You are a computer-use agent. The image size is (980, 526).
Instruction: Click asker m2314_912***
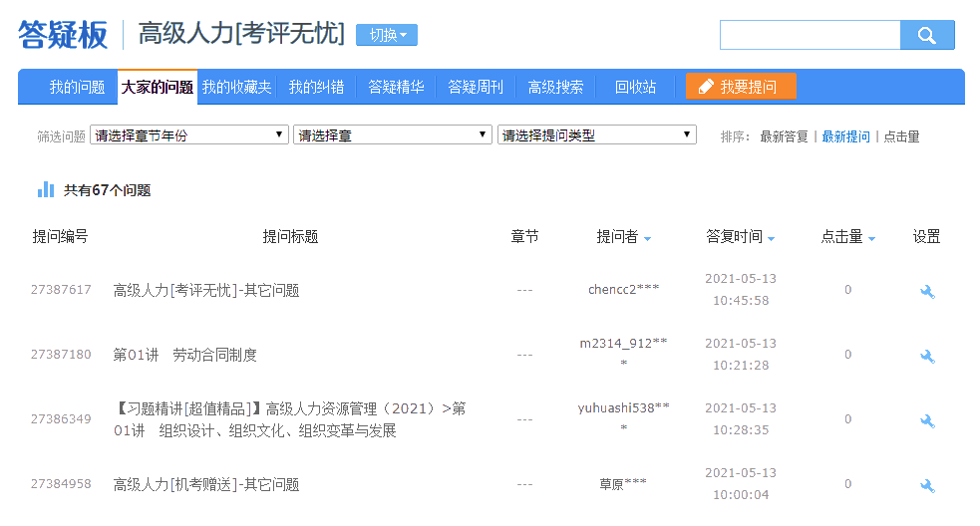click(624, 353)
